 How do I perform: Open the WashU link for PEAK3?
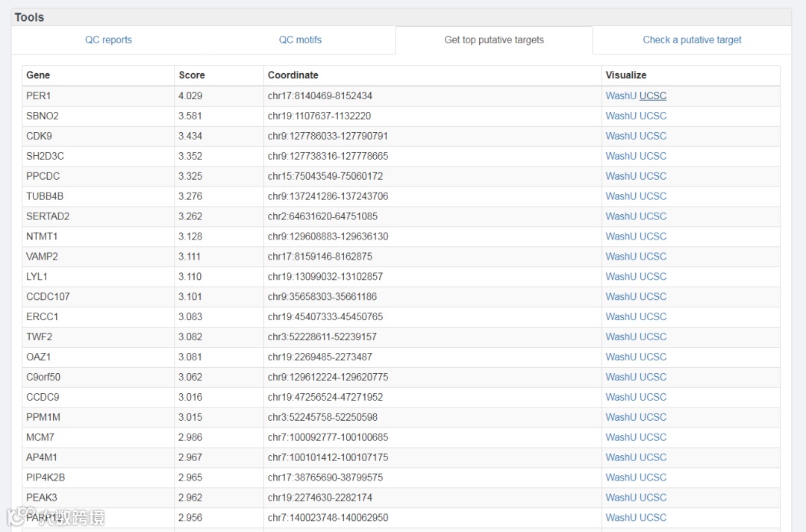(621, 497)
